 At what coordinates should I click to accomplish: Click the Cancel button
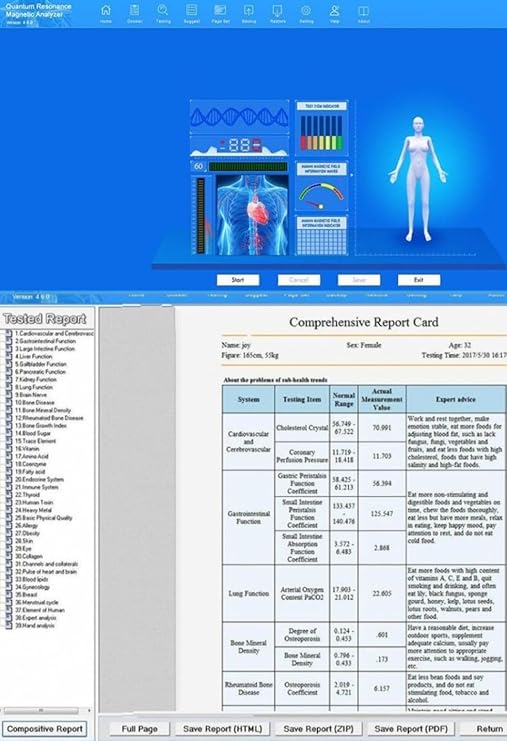tap(299, 280)
